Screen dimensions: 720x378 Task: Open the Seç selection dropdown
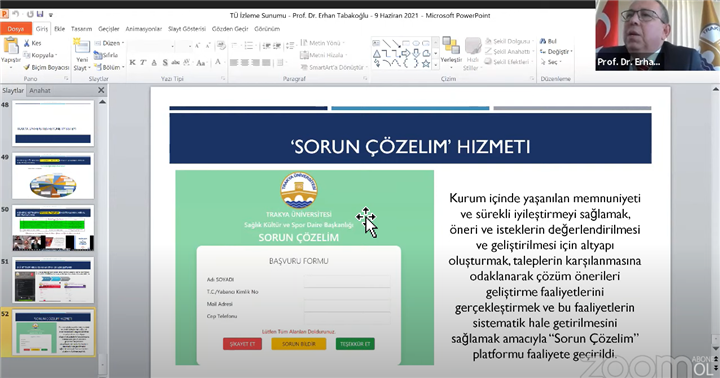pos(551,62)
